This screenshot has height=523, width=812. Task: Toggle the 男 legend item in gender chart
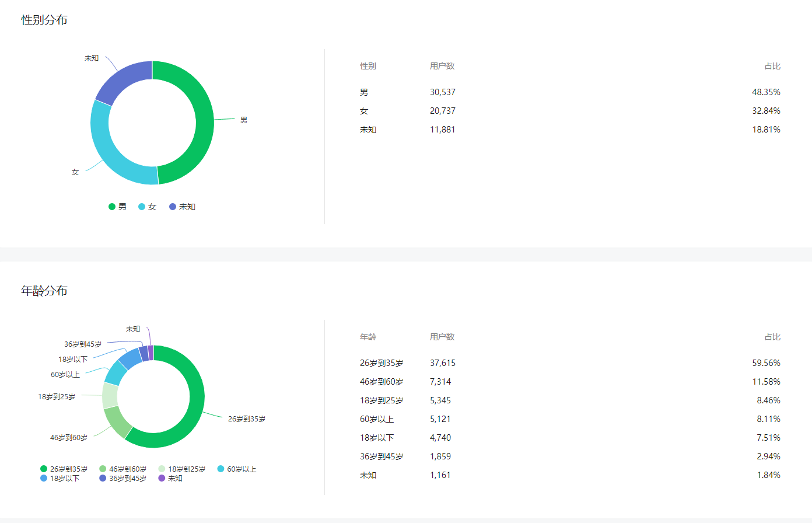117,207
